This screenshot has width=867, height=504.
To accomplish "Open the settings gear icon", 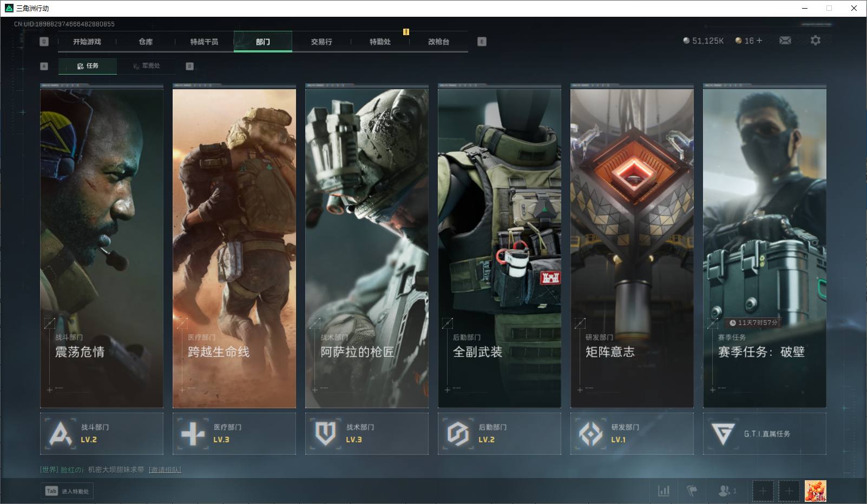I will click(815, 41).
